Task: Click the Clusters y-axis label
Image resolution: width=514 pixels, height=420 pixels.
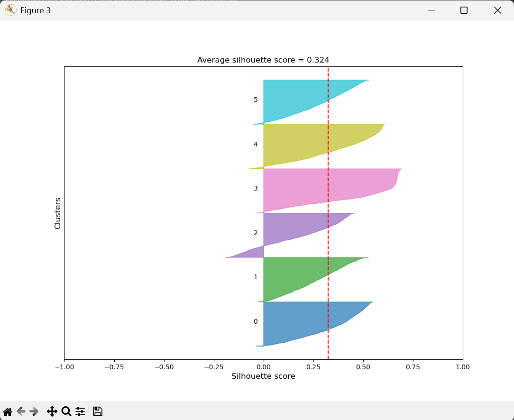Action: pos(58,213)
